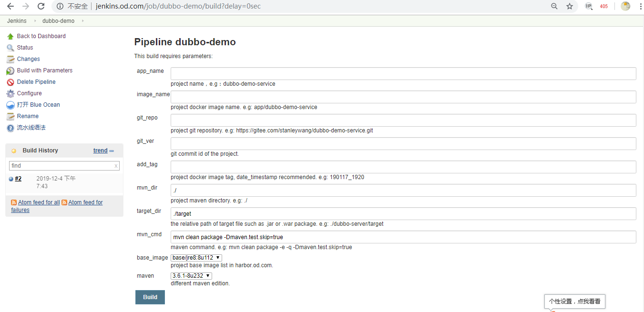Open the browser zoom magnifier icon
Image resolution: width=644 pixels, height=312 pixels.
[554, 6]
